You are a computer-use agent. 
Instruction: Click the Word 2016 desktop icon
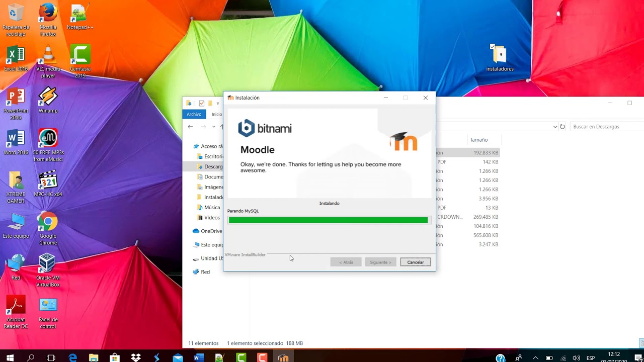coord(16,142)
